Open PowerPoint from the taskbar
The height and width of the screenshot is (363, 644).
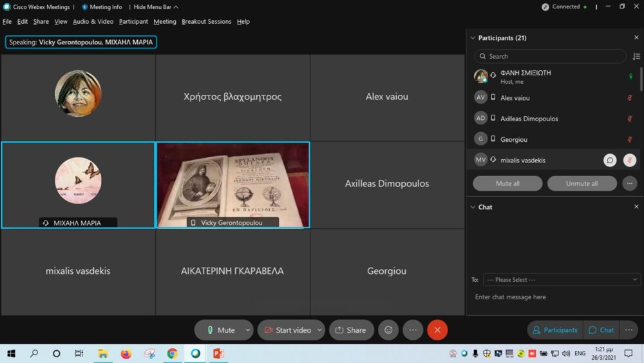click(218, 353)
